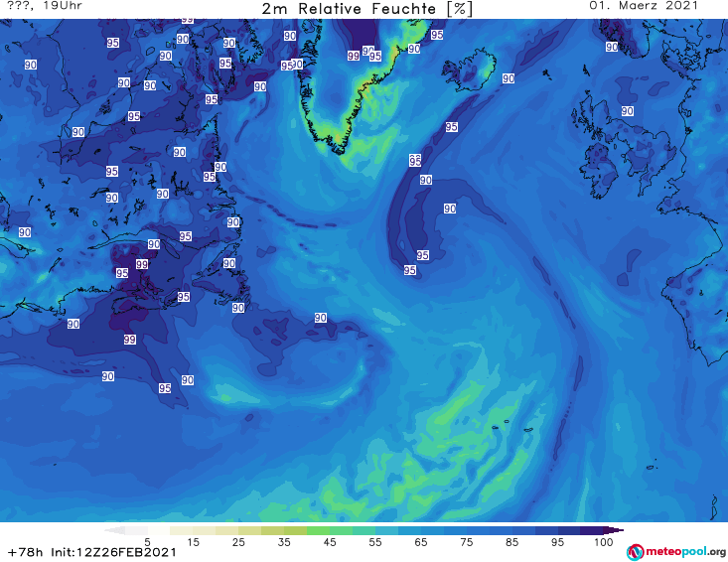
Task: Click the "45" tick on the color legend
Action: tap(330, 542)
